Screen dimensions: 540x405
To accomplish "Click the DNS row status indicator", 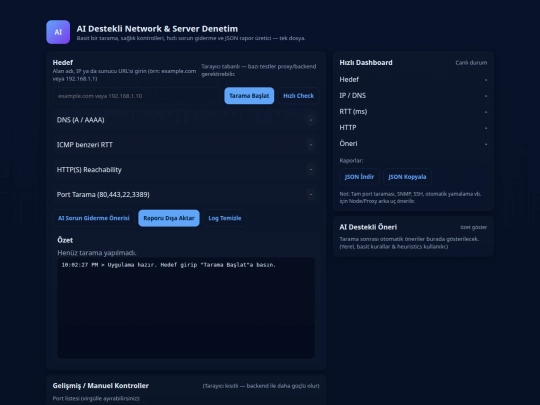I will [311, 120].
